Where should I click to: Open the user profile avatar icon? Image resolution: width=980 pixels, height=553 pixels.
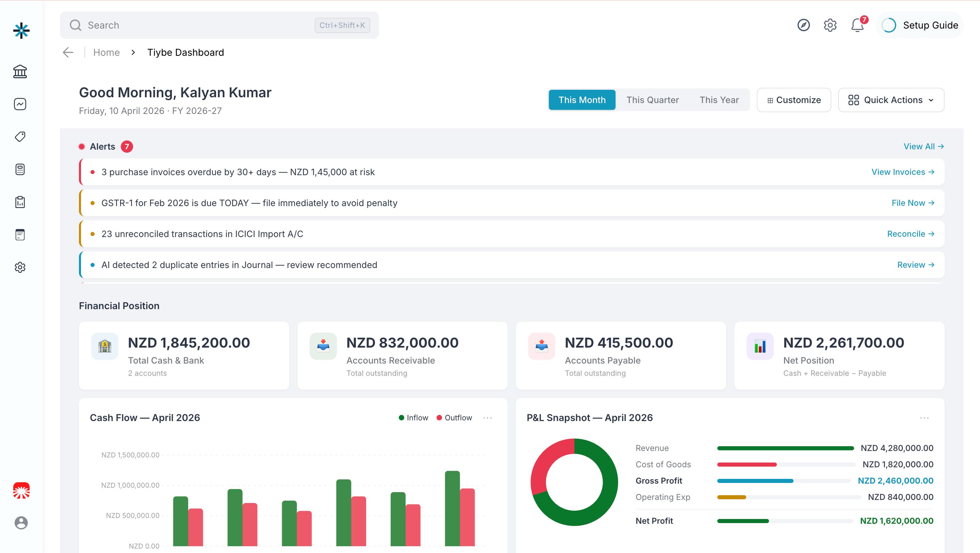(21, 523)
